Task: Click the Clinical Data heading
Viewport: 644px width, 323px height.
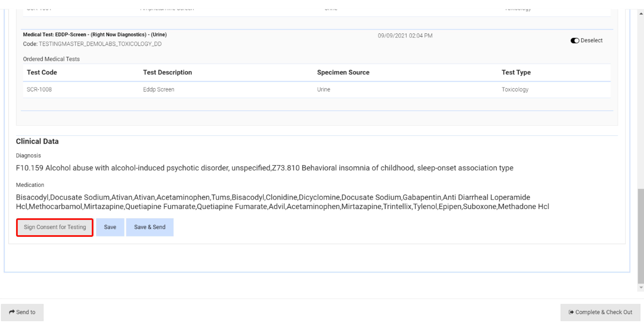Action: [37, 141]
